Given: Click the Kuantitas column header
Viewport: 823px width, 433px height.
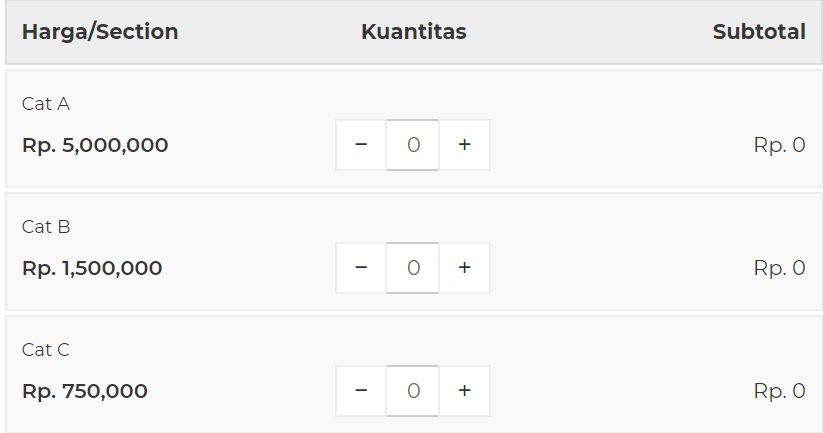Looking at the screenshot, I should 413,32.
